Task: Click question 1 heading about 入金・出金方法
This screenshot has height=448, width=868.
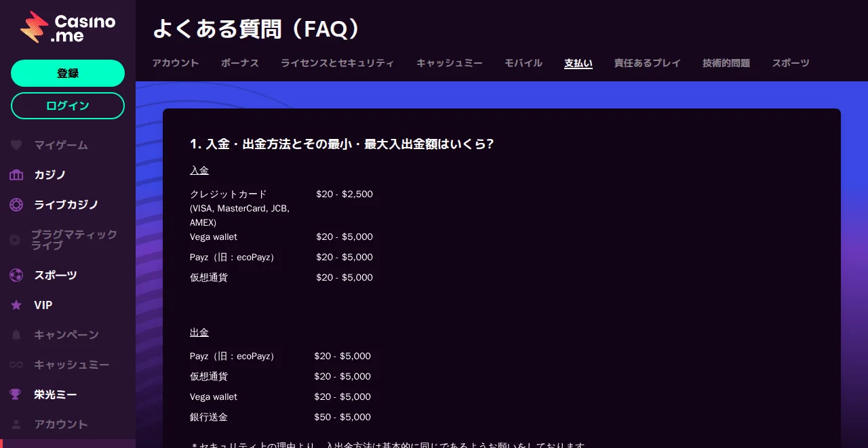Action: pyautogui.click(x=342, y=144)
